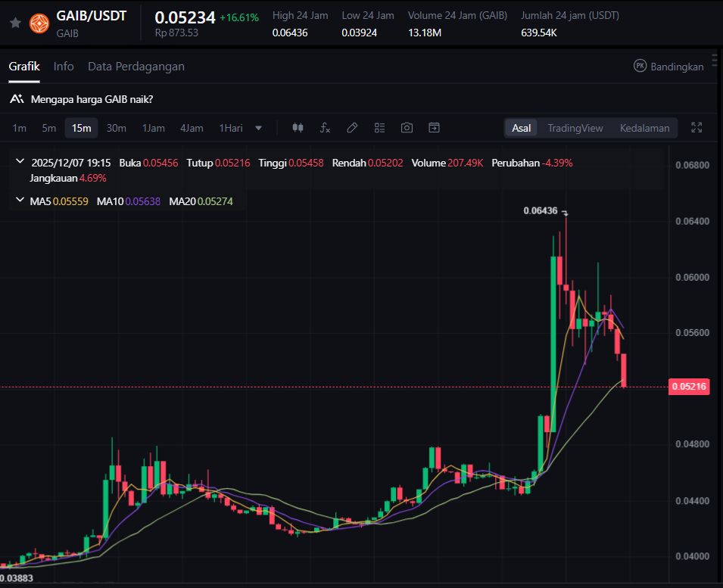The height and width of the screenshot is (588, 723).
Task: Select the 4Jam timeframe
Action: (192, 128)
